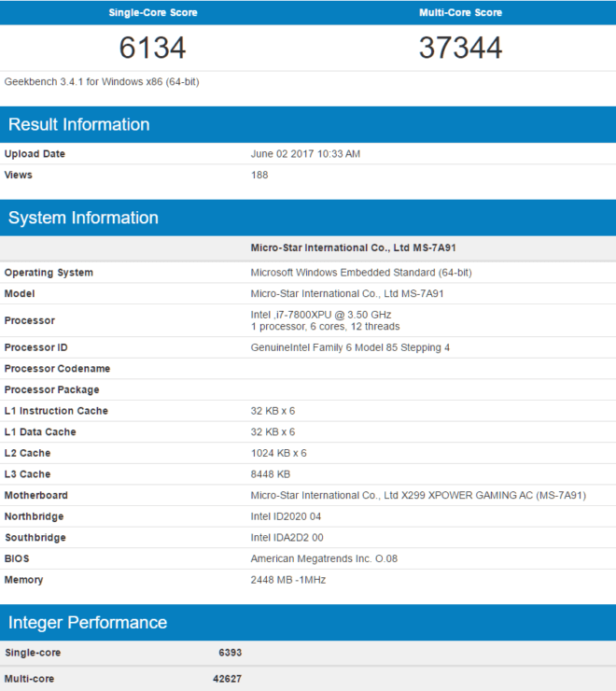Click the Integer Multi-core score 42627
Viewport: 616px width, 691px height.
[227, 679]
